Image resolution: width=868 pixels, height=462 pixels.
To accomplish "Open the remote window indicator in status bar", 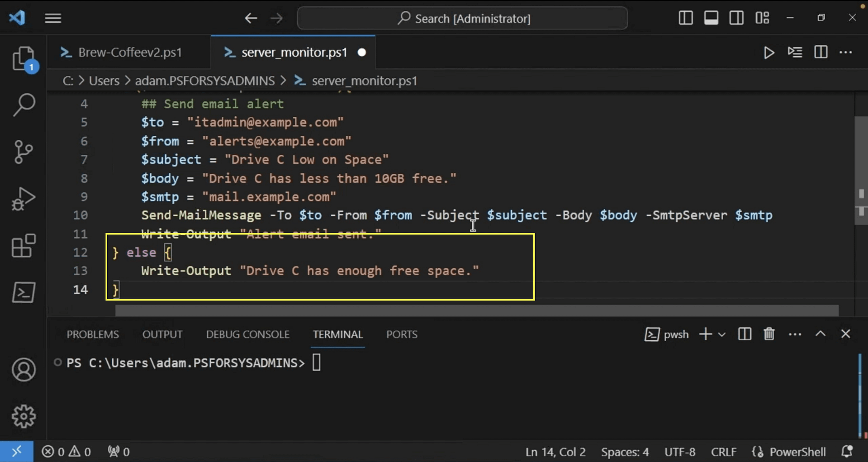I will coord(17,452).
